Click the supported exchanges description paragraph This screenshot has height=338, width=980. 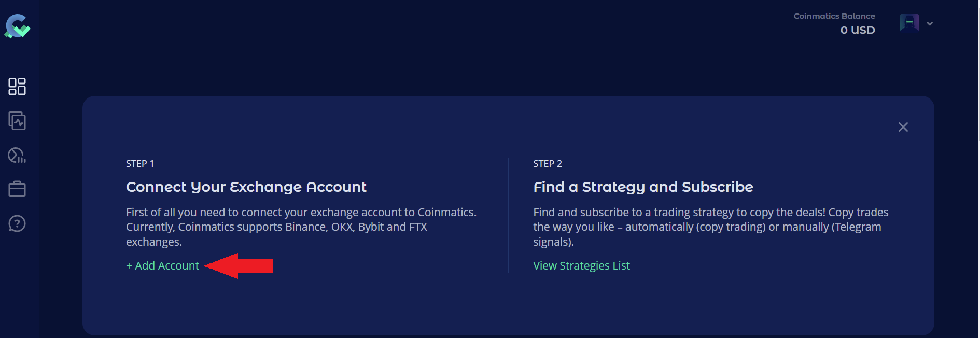pos(301,227)
